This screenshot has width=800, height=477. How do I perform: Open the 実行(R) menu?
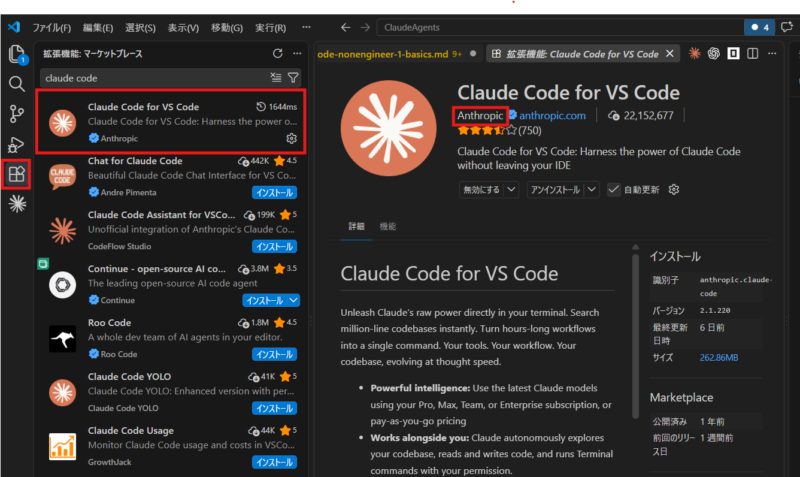[x=270, y=28]
